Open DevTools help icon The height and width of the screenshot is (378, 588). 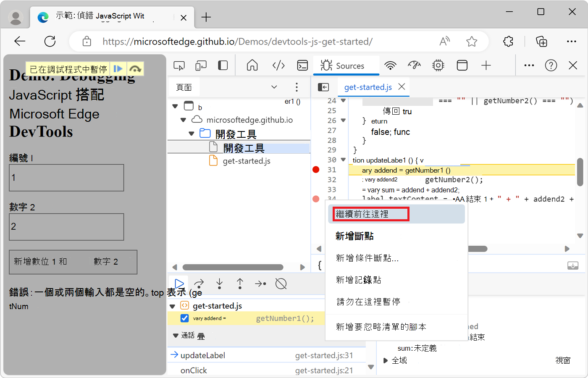(x=551, y=66)
